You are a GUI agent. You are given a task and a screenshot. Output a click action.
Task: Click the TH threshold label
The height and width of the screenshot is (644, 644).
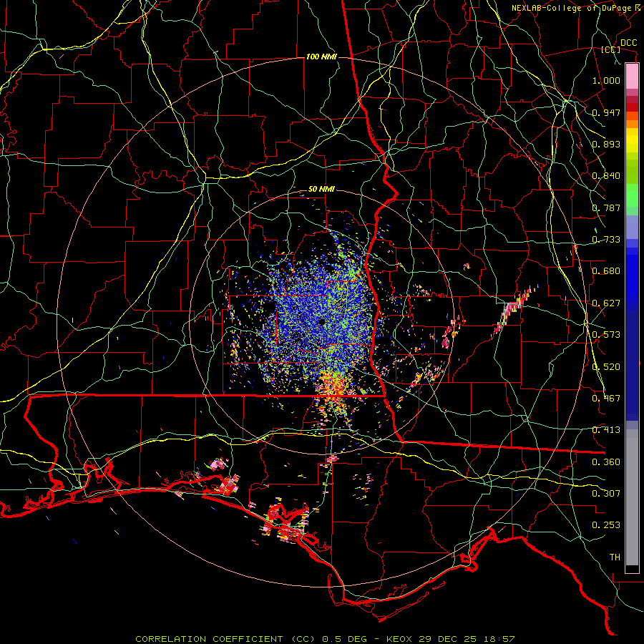615,557
